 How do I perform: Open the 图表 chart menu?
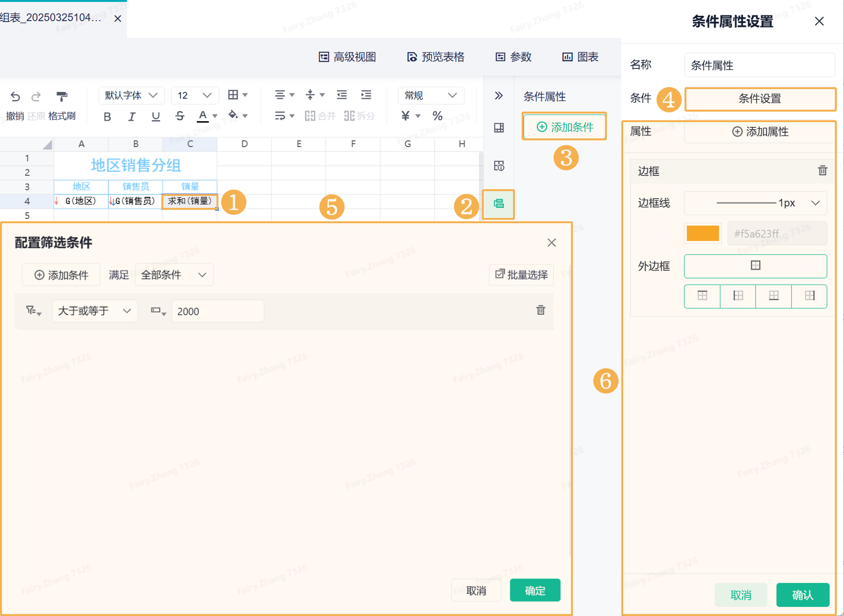(580, 57)
